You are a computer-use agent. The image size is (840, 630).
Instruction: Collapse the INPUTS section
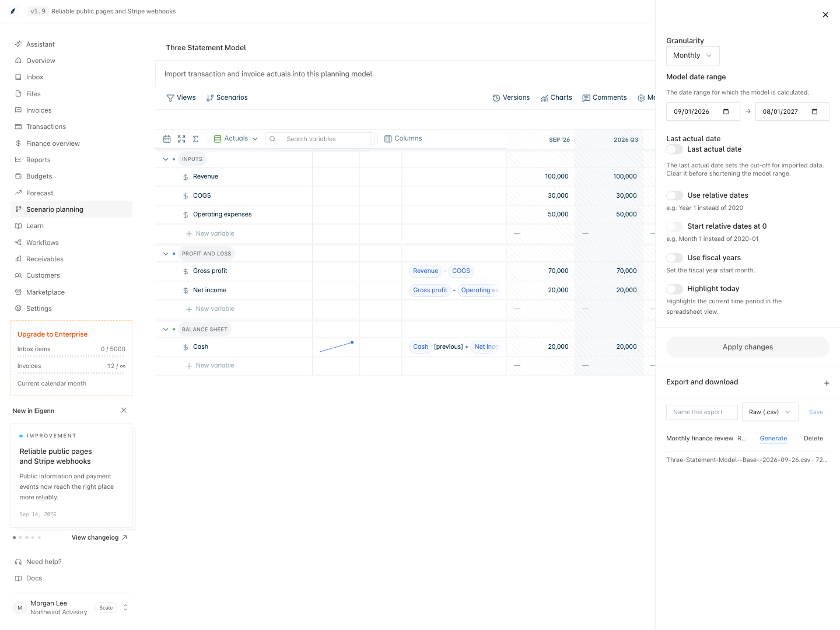[166, 159]
